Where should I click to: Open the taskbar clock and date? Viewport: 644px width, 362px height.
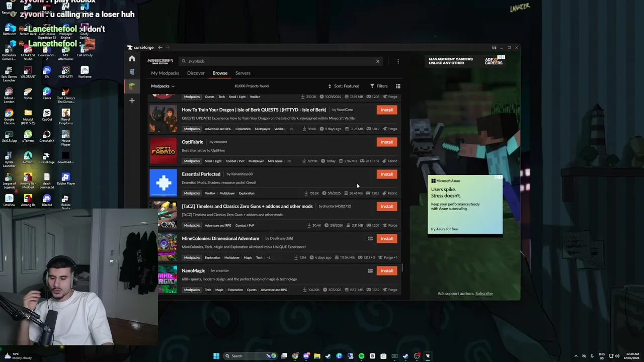pos(631,356)
